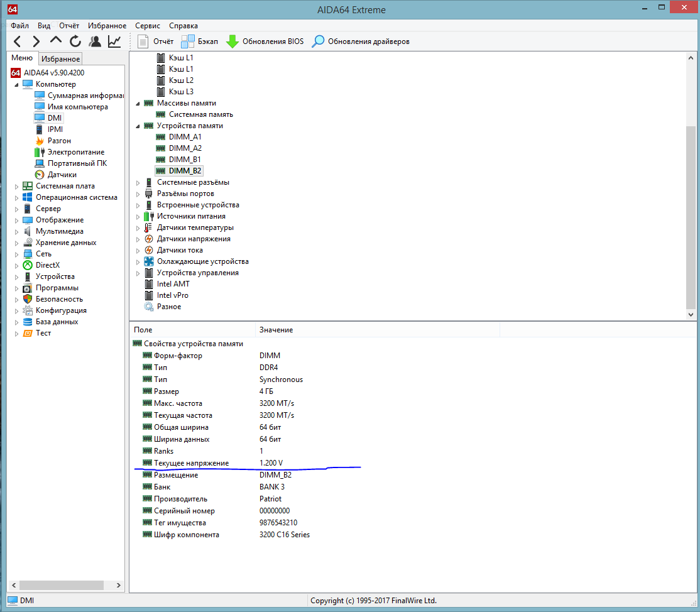This screenshot has height=612, width=700.
Task: Select Системная память entry
Action: click(x=195, y=114)
